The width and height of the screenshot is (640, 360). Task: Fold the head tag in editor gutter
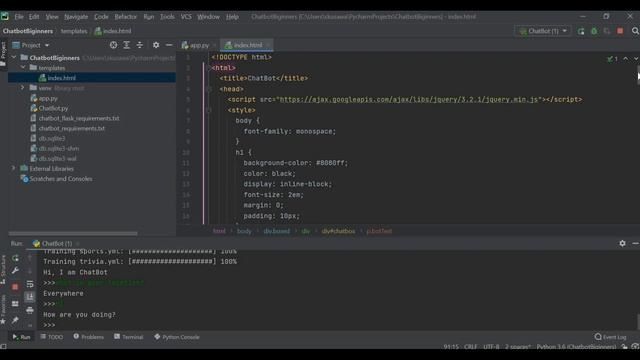pyautogui.click(x=209, y=89)
